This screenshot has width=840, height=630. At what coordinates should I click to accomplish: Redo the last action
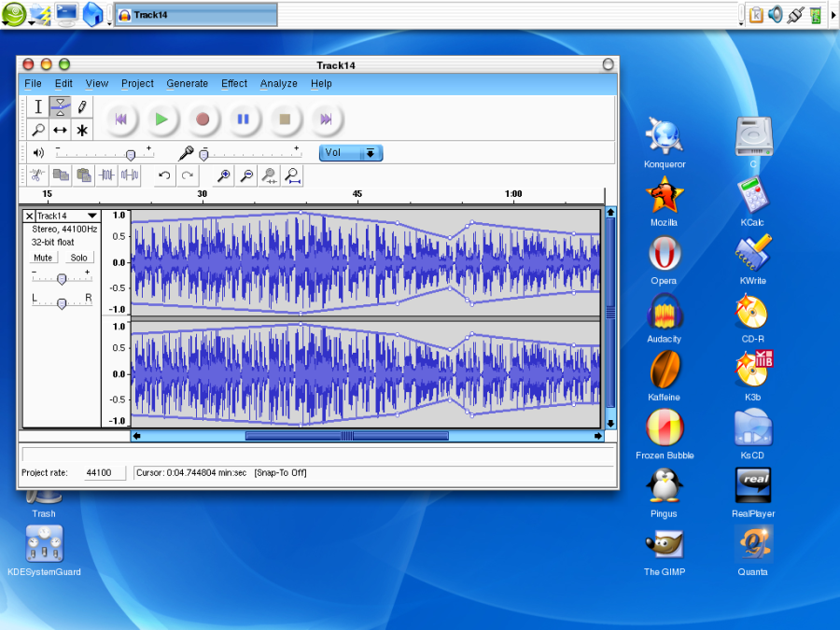click(x=188, y=175)
